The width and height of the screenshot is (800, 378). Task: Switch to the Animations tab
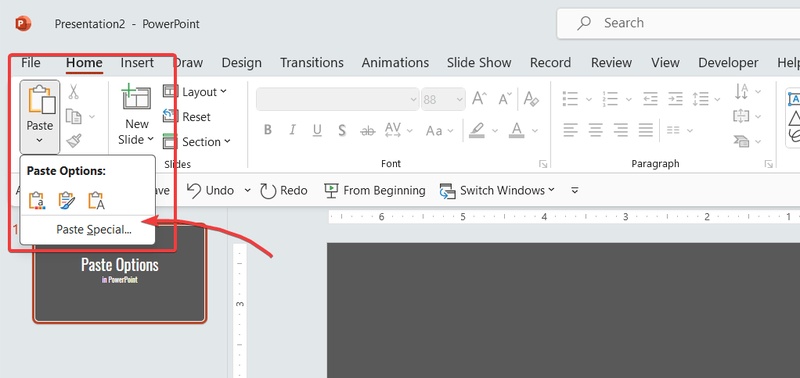395,63
